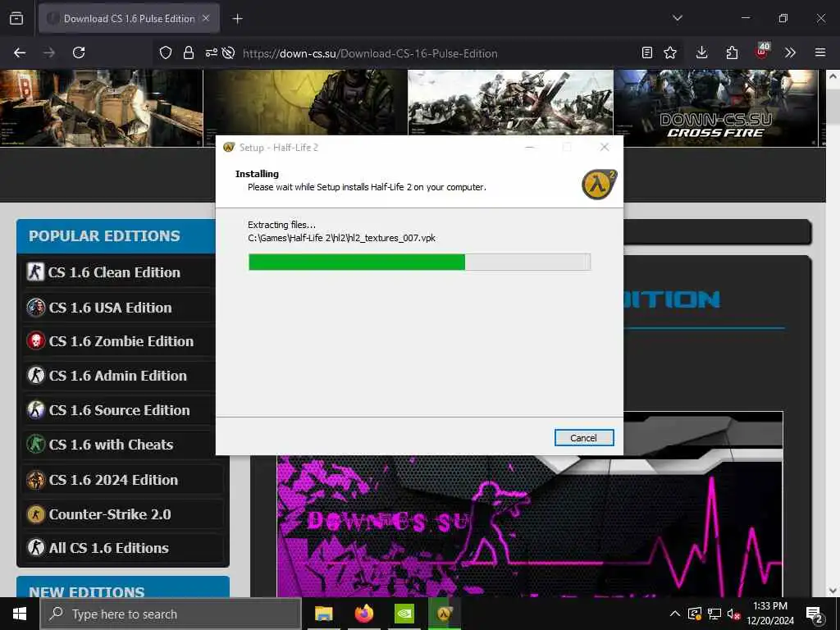
Task: Expand the list all tabs dropdown arrow
Action: tap(677, 18)
